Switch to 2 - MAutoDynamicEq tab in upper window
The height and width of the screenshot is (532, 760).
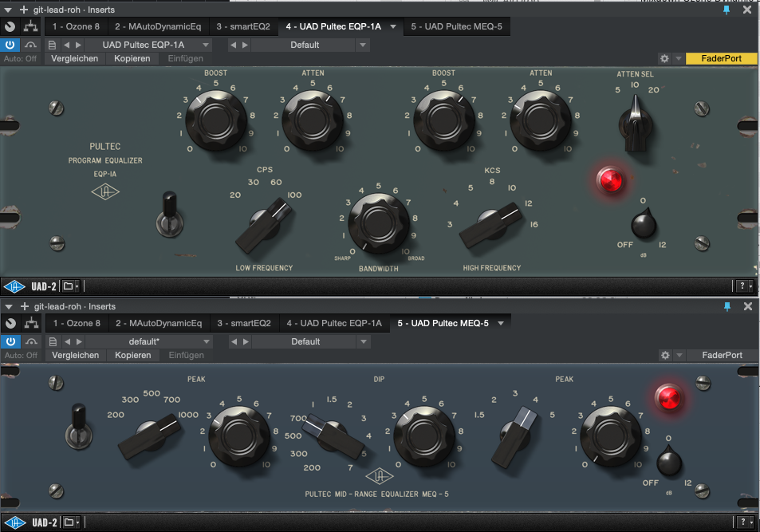pyautogui.click(x=158, y=26)
